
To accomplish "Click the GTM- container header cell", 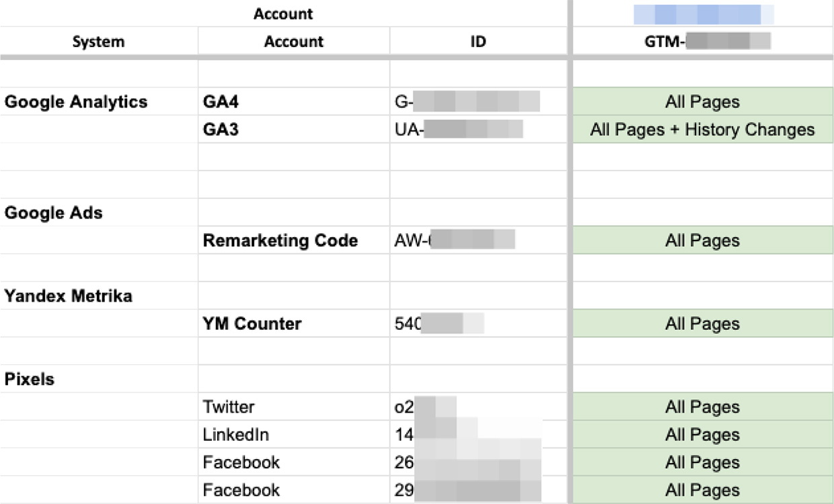I will click(702, 42).
